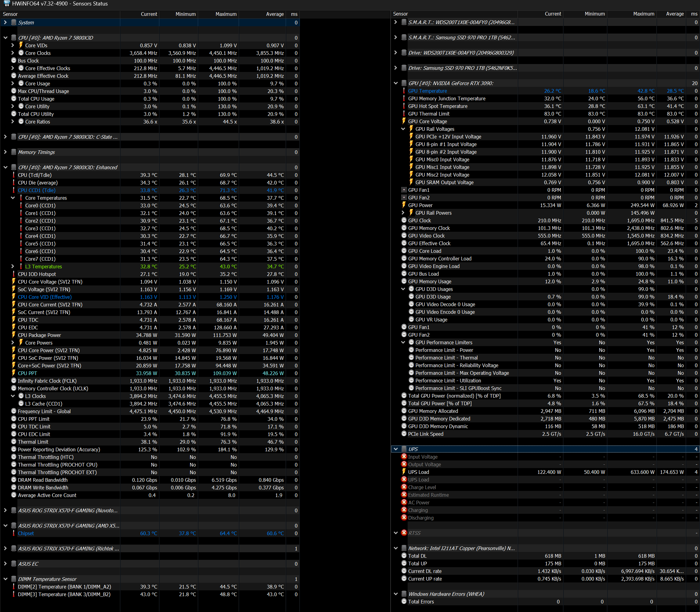Select the Performance Limit - Thermal row
Viewport: 700px width, 612px height.
point(546,358)
